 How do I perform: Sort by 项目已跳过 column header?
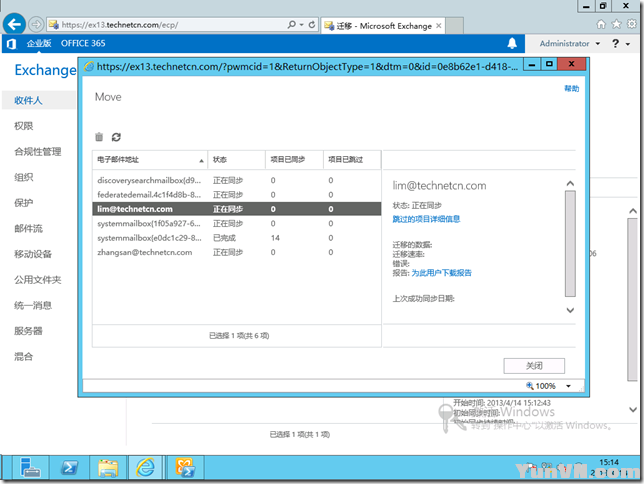point(352,159)
